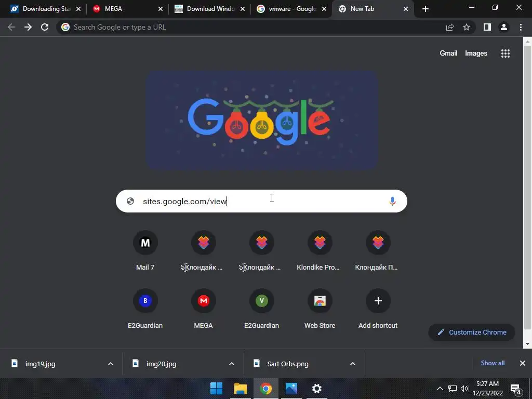Open Windows Start menu

[x=216, y=389]
